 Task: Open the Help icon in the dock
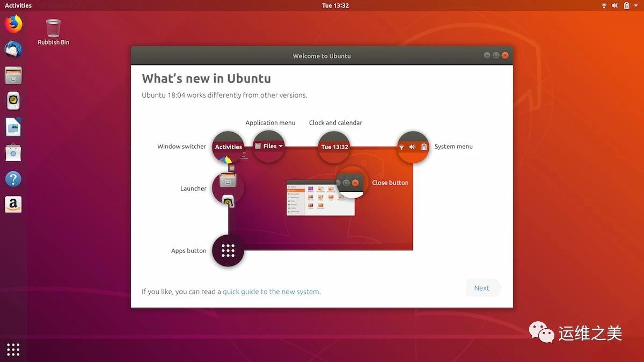coord(13,178)
